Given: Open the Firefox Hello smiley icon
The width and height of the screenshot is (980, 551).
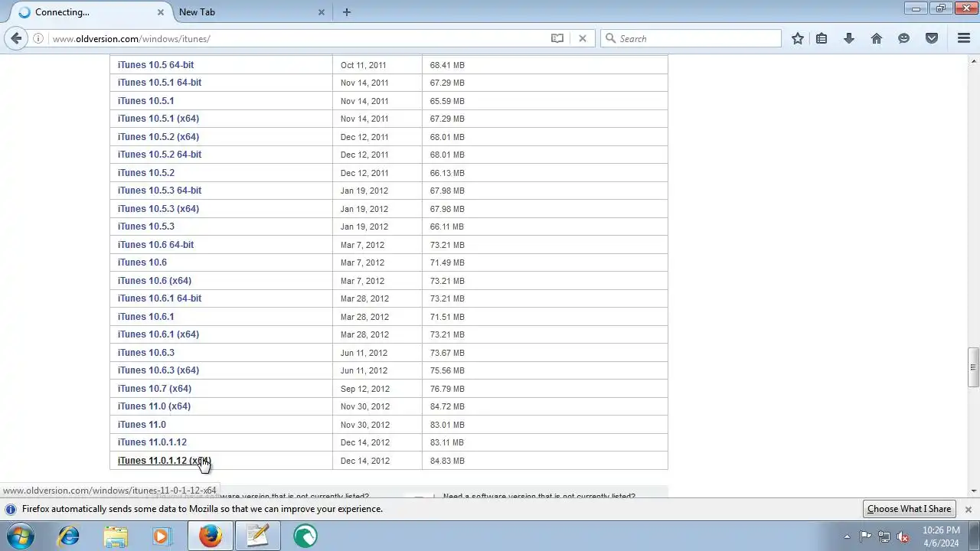Looking at the screenshot, I should pyautogui.click(x=904, y=38).
